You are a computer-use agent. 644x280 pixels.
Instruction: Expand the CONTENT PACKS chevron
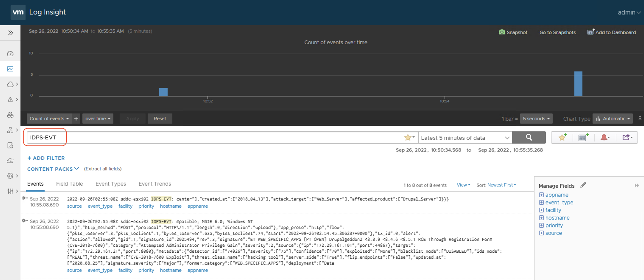point(77,168)
